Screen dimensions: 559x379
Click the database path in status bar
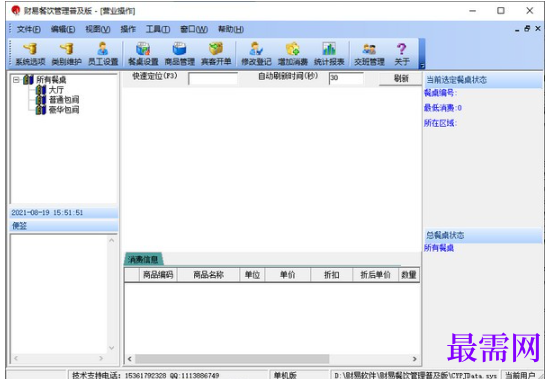(x=415, y=375)
